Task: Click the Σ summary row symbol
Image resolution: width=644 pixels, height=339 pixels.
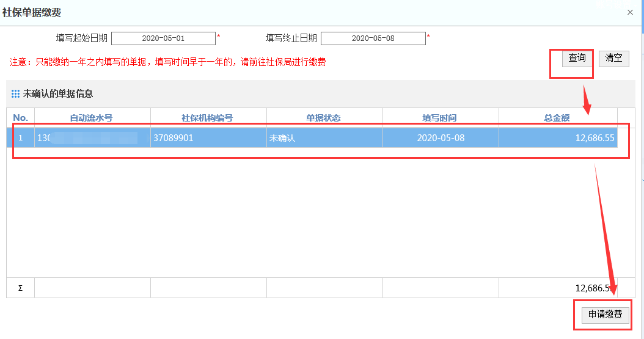Action: (x=21, y=288)
